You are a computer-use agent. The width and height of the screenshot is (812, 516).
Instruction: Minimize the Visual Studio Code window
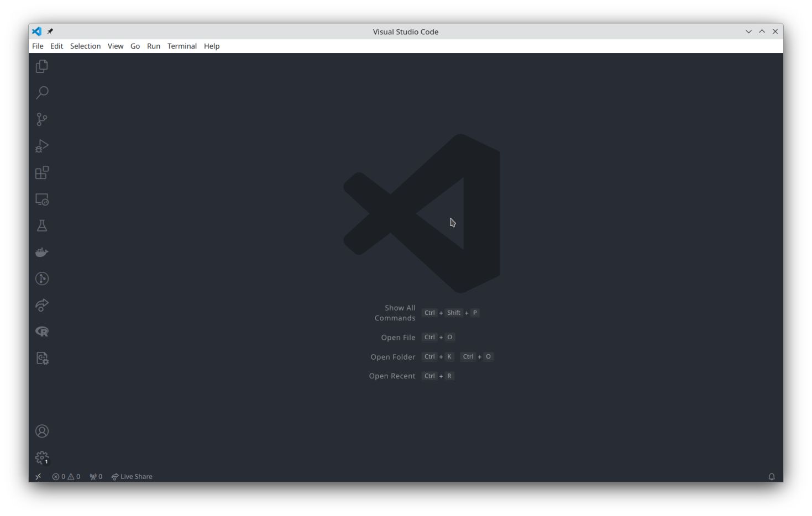[748, 31]
